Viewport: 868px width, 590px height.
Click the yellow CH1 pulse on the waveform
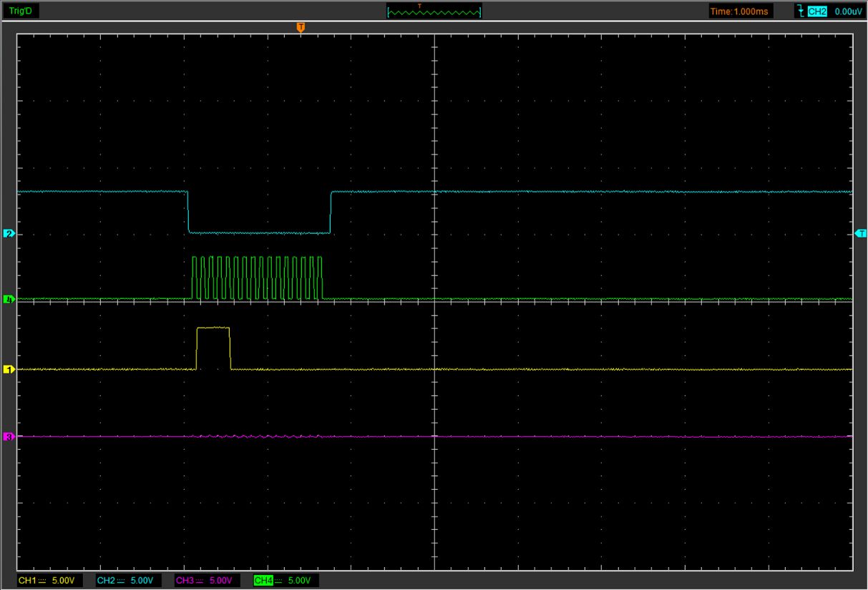pos(213,348)
